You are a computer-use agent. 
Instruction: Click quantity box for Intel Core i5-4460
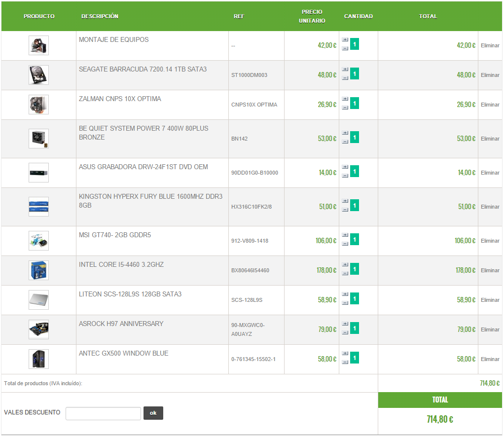tap(355, 269)
